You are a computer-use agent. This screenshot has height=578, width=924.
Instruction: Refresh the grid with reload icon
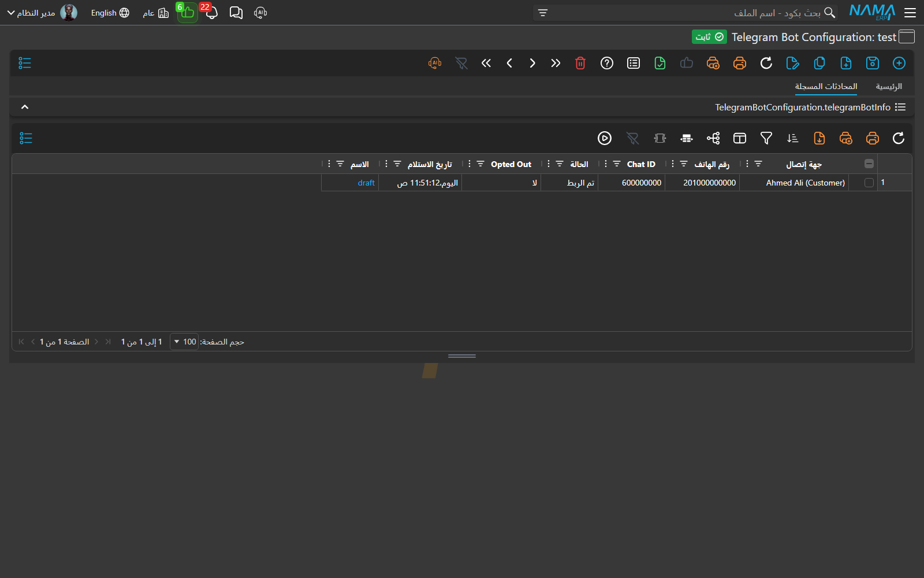coord(899,138)
